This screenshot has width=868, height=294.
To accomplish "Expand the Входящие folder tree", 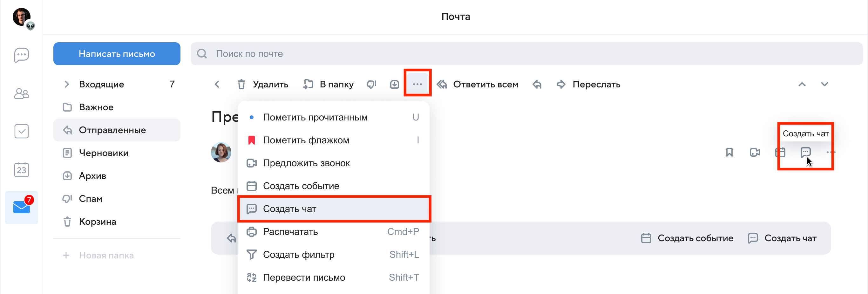I will (x=66, y=84).
